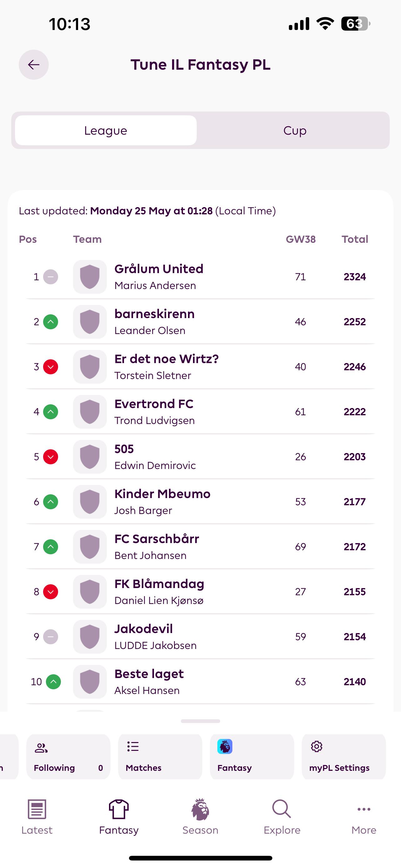The width and height of the screenshot is (401, 868).
Task: Switch to the Cup tab
Action: point(295,130)
